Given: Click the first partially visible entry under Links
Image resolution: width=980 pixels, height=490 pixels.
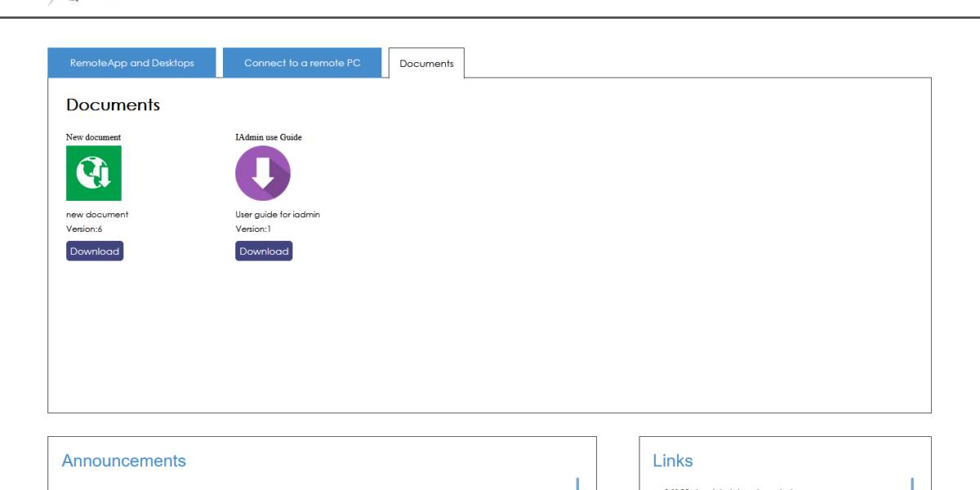Looking at the screenshot, I should [727, 488].
